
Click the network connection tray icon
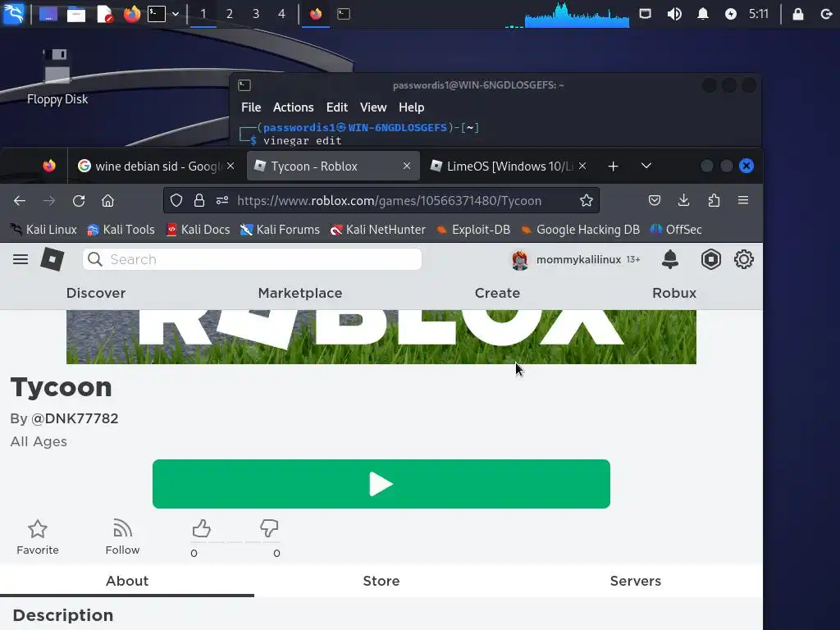click(x=645, y=13)
